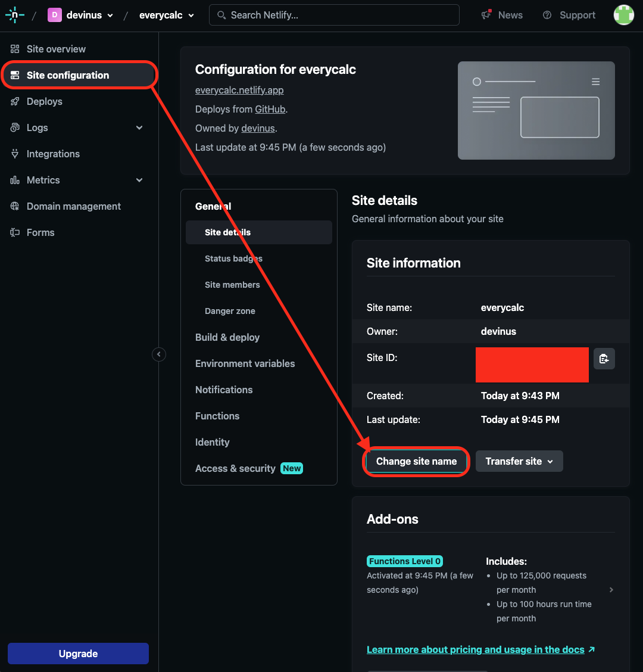The height and width of the screenshot is (672, 643).
Task: Expand the Metrics submenu chevron
Action: pyautogui.click(x=139, y=180)
